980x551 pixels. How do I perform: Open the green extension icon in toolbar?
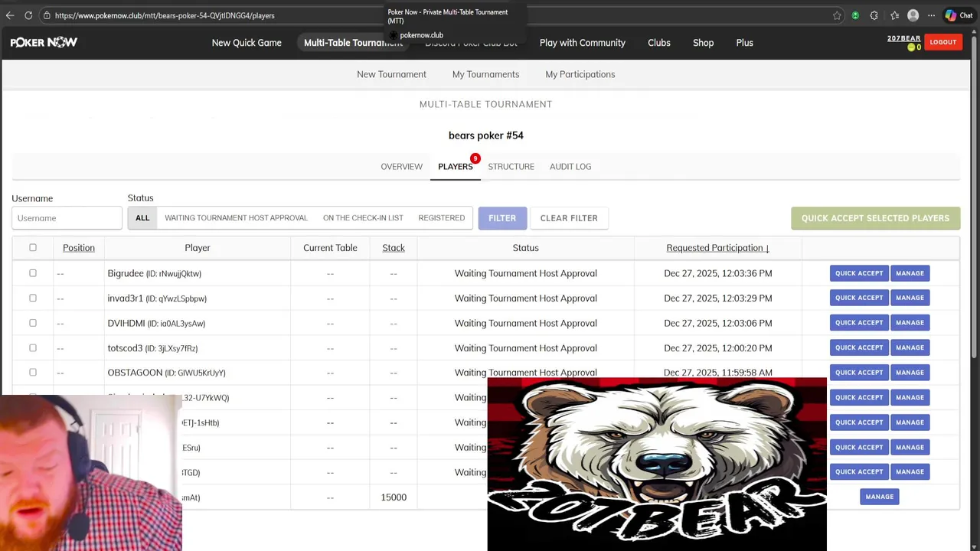point(855,15)
